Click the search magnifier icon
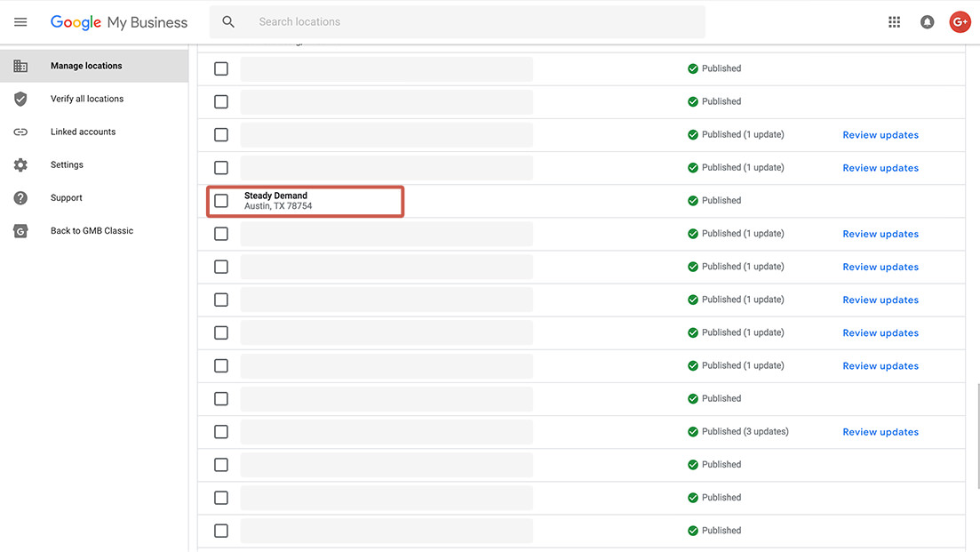The width and height of the screenshot is (980, 552). (228, 22)
